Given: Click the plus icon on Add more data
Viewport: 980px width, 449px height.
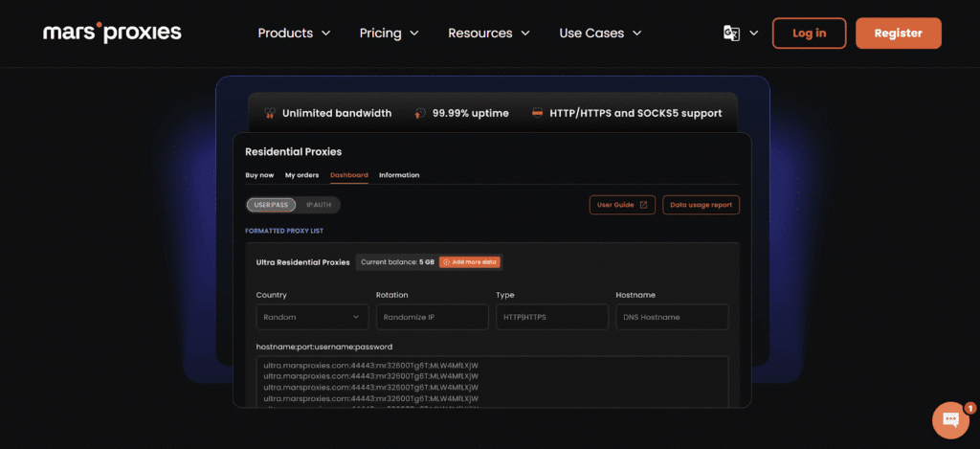Looking at the screenshot, I should [x=446, y=262].
